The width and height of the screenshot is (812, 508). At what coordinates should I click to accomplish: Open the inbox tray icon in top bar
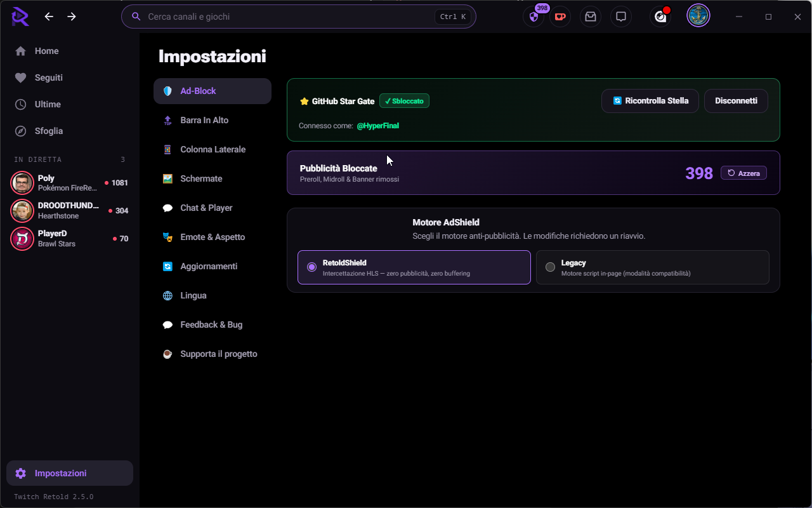pos(591,17)
